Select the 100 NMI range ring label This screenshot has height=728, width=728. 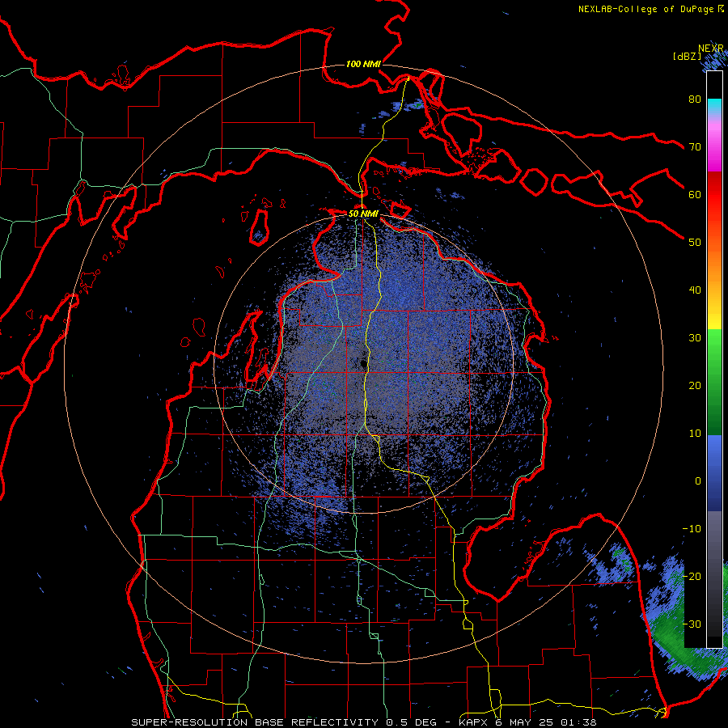[x=363, y=64]
